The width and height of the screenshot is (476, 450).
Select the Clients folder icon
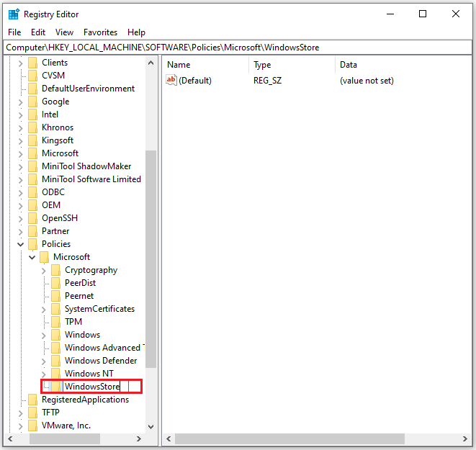tap(32, 63)
